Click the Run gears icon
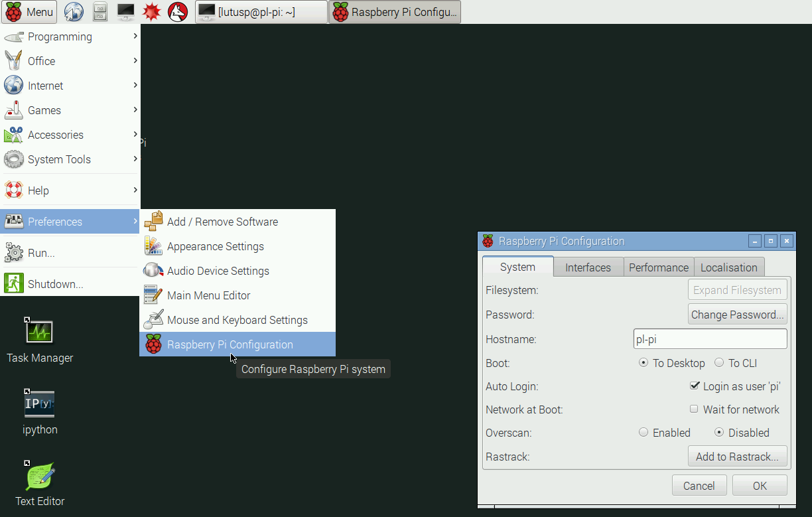The image size is (812, 517). point(14,253)
